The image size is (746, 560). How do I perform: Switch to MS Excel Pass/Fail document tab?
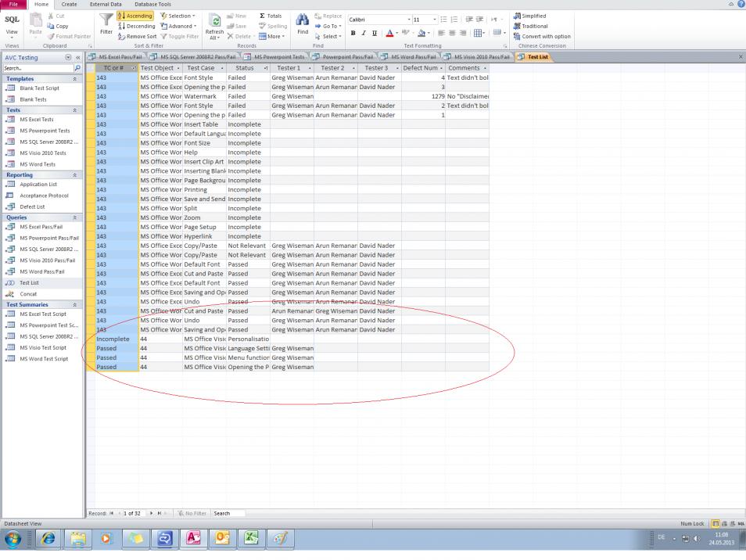pyautogui.click(x=116, y=56)
